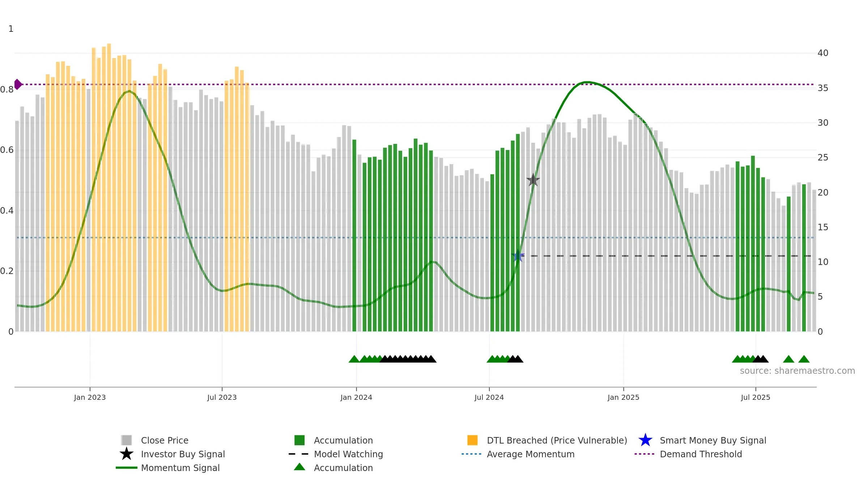Viewport: 868px width, 488px height.
Task: Toggle Demand Threshold legend entry
Action: (701, 454)
